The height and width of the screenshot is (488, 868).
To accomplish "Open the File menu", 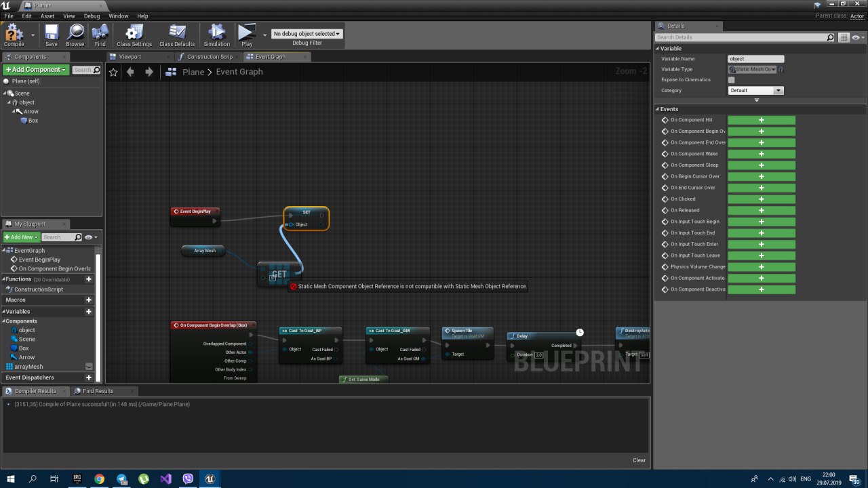I will [9, 16].
